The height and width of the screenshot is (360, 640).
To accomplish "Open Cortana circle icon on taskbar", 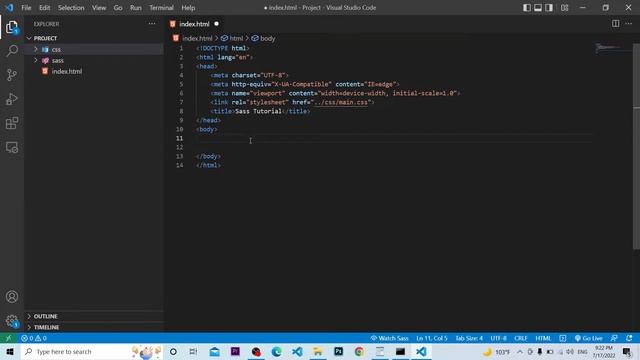I will click(x=173, y=351).
